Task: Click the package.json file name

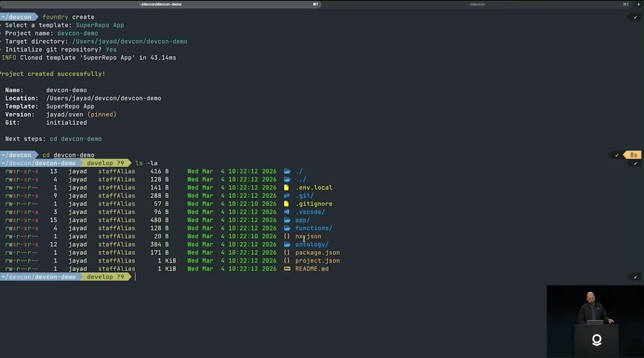Action: point(318,253)
